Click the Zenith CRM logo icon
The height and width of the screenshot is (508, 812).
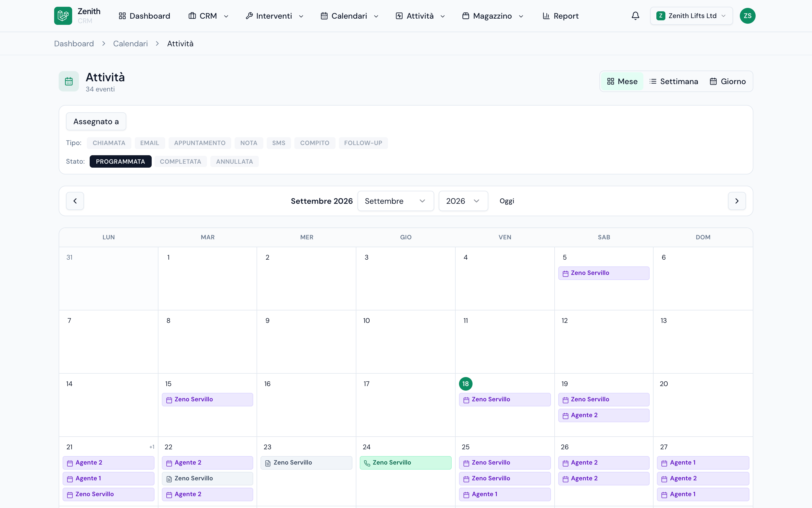[63, 16]
